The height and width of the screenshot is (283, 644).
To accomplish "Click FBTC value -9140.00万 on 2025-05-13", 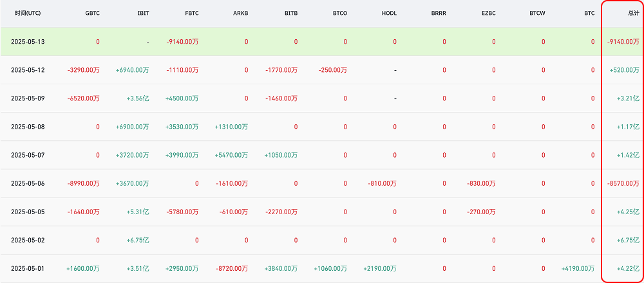I will pyautogui.click(x=182, y=41).
